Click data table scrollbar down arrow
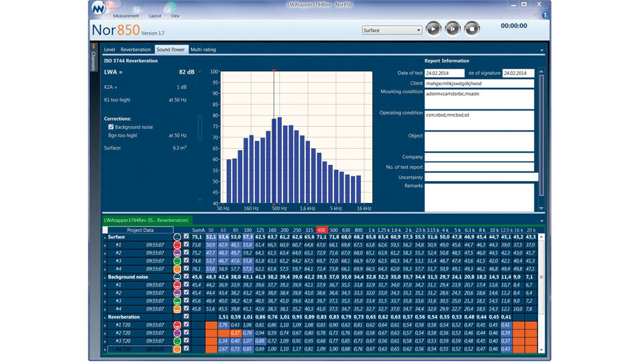This screenshot has width=644, height=362. click(x=541, y=350)
